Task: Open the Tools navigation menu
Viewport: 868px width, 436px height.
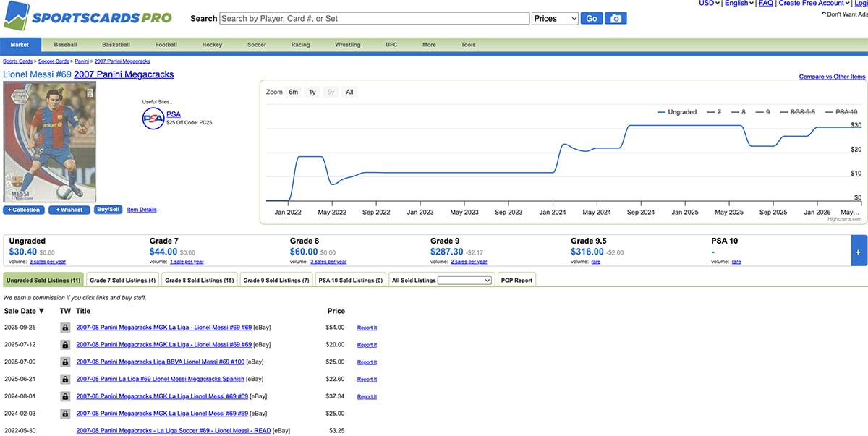Action: 469,45
